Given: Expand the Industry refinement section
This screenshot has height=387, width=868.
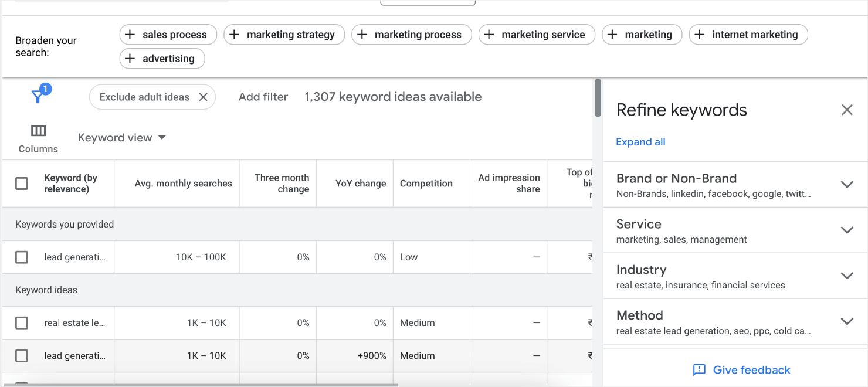Looking at the screenshot, I should coord(847,275).
